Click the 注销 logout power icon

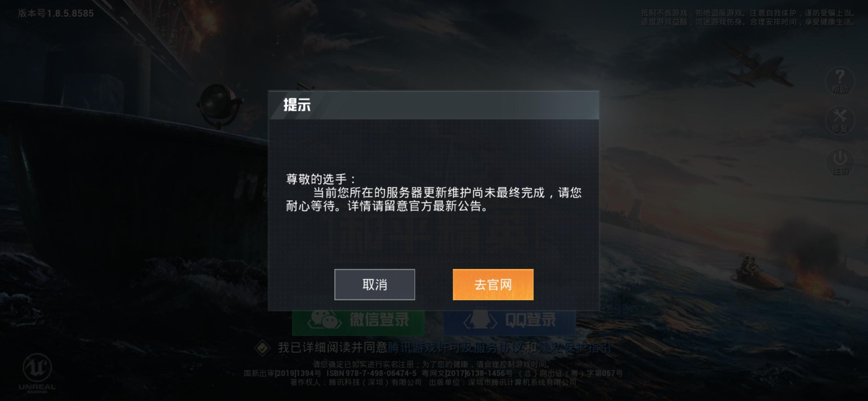(840, 163)
